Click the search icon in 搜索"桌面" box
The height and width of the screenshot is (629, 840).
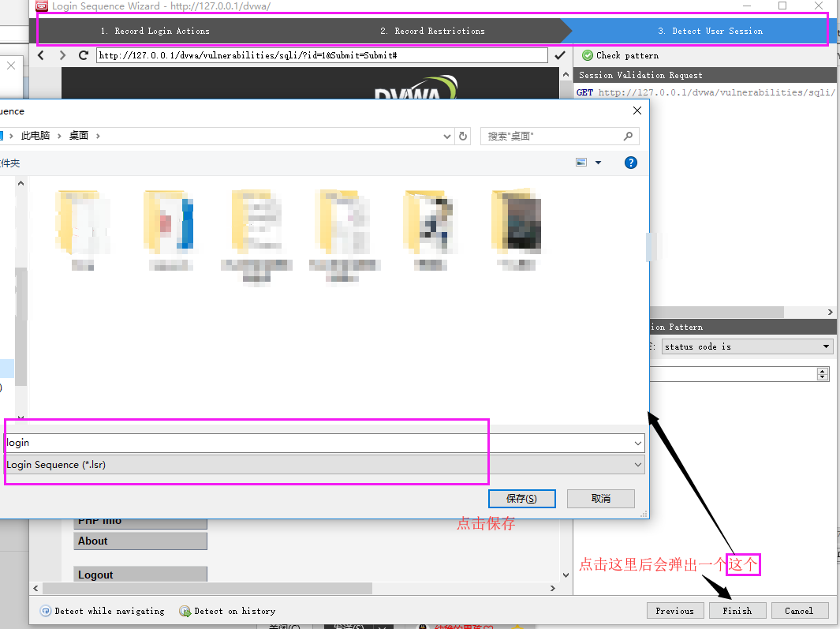pos(628,136)
